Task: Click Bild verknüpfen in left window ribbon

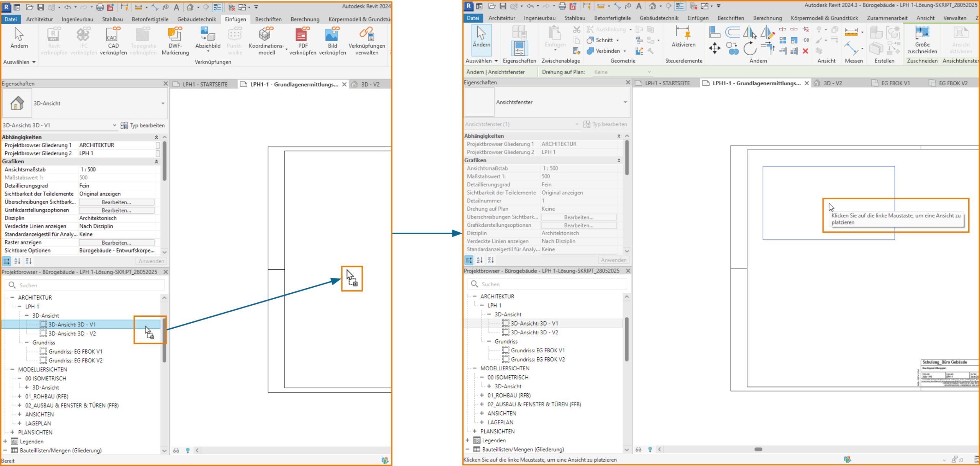Action: (x=332, y=41)
